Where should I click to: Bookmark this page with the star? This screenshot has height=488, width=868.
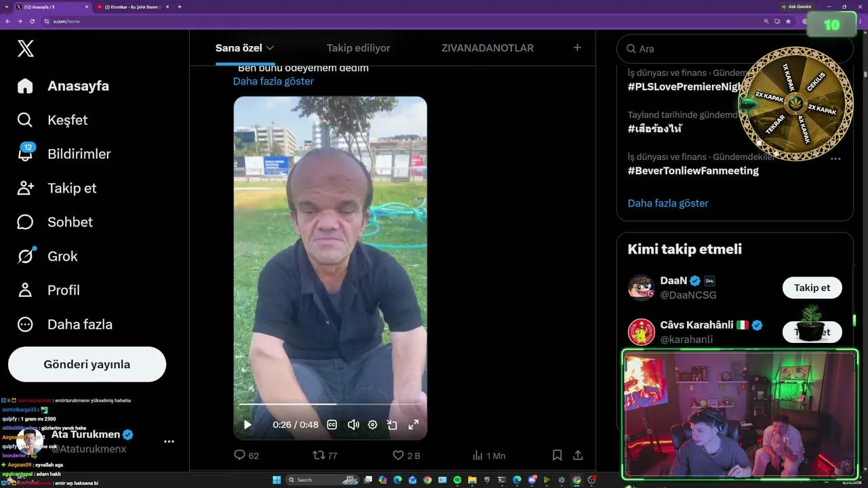tap(788, 21)
